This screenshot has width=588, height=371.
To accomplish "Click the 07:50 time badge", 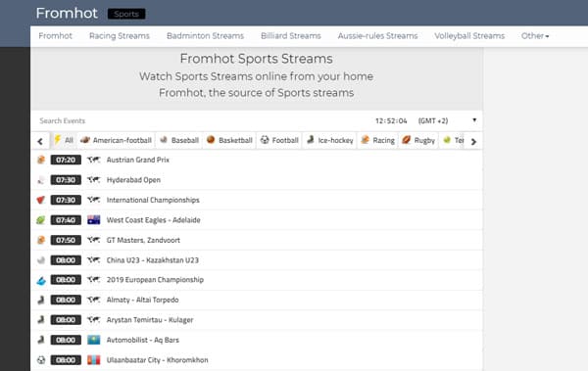I will (66, 240).
